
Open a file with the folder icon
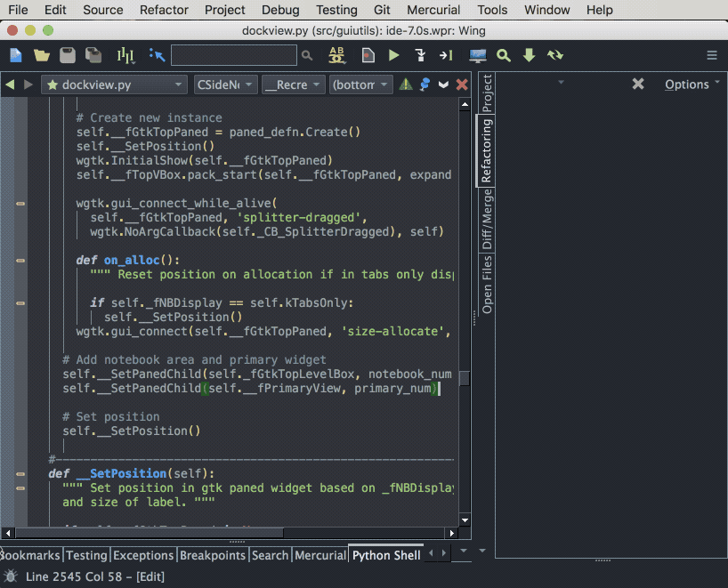tap(41, 55)
